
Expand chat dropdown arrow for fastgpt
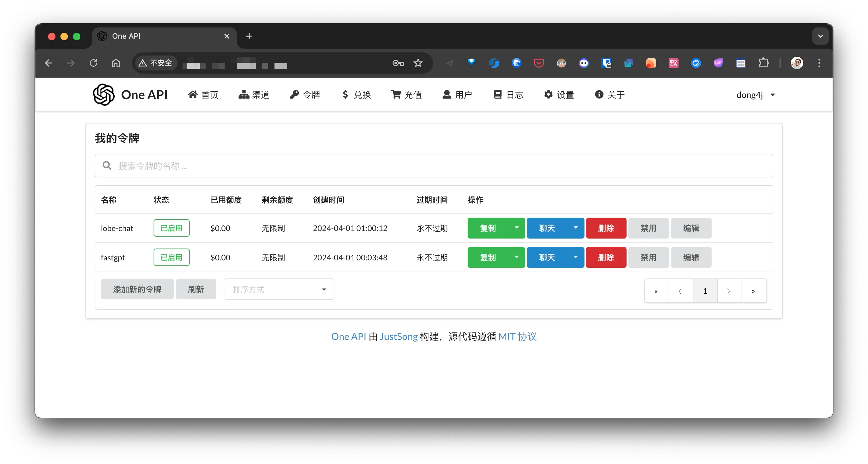[x=575, y=257]
